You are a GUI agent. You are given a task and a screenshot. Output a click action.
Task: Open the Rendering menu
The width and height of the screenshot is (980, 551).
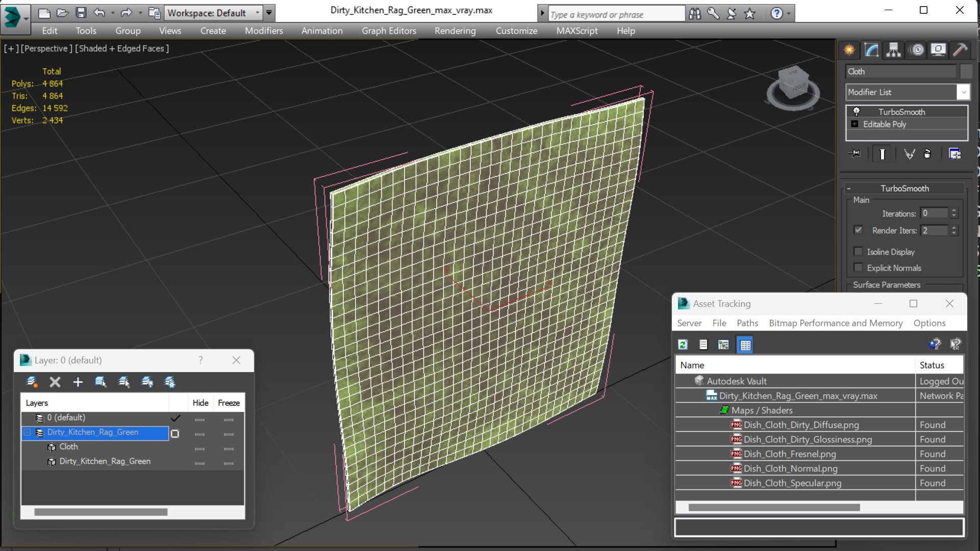point(455,31)
